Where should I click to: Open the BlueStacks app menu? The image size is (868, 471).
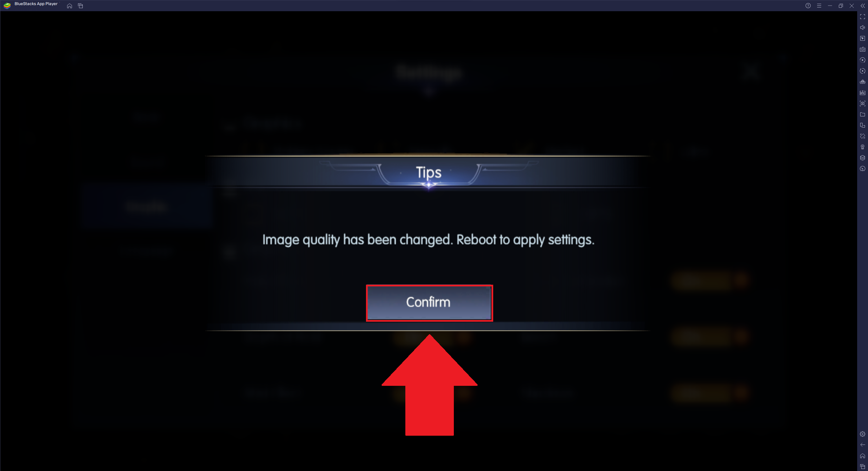point(819,6)
